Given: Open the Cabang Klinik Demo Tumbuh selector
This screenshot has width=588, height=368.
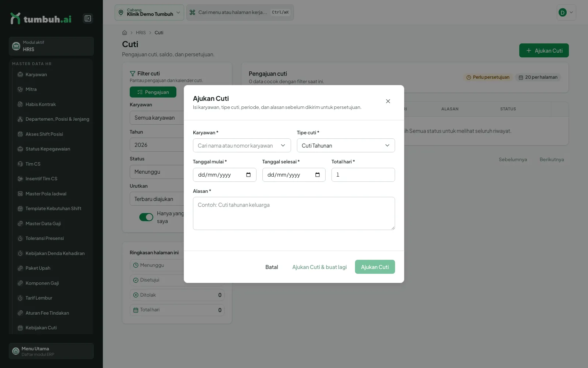Looking at the screenshot, I should 149,13.
